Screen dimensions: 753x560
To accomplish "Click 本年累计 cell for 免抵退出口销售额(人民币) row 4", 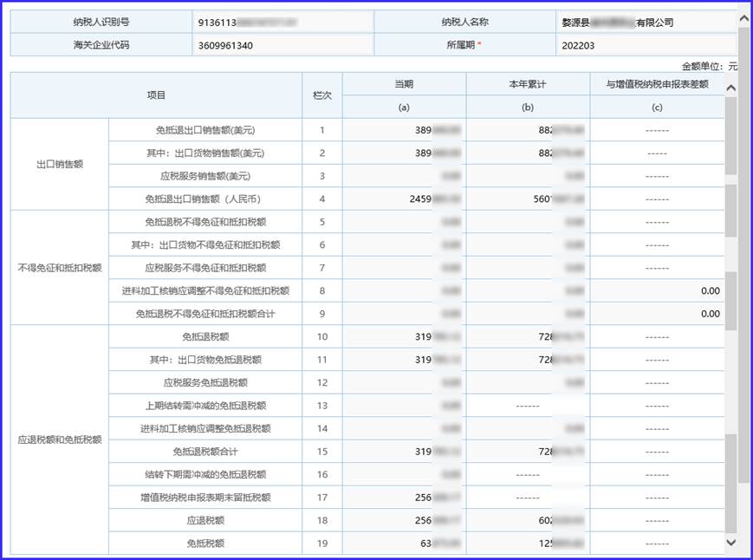I will click(x=528, y=199).
